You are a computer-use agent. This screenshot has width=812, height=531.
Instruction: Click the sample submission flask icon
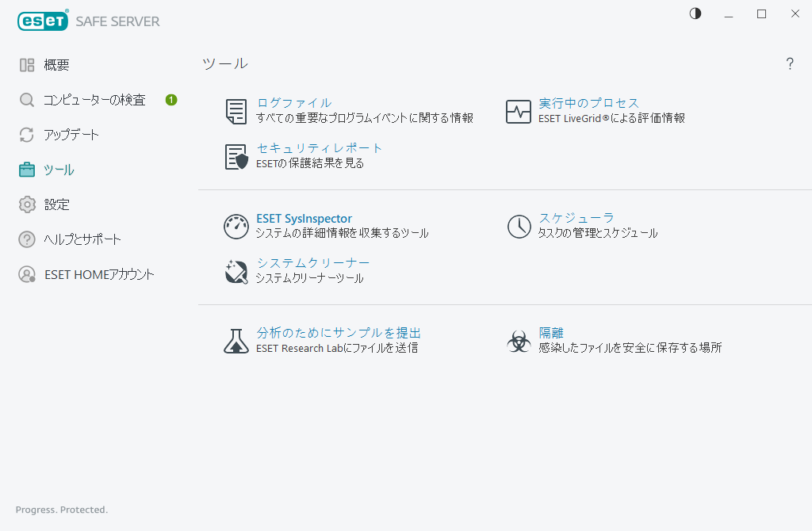236,341
